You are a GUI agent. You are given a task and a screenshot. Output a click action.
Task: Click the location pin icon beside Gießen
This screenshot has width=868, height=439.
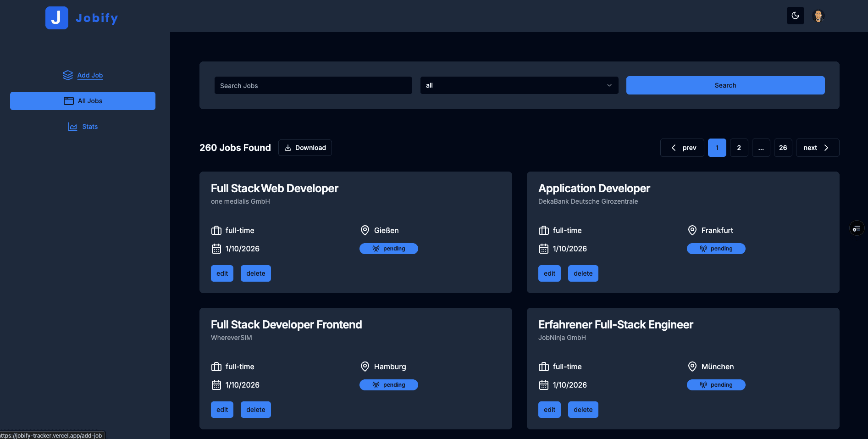365,230
